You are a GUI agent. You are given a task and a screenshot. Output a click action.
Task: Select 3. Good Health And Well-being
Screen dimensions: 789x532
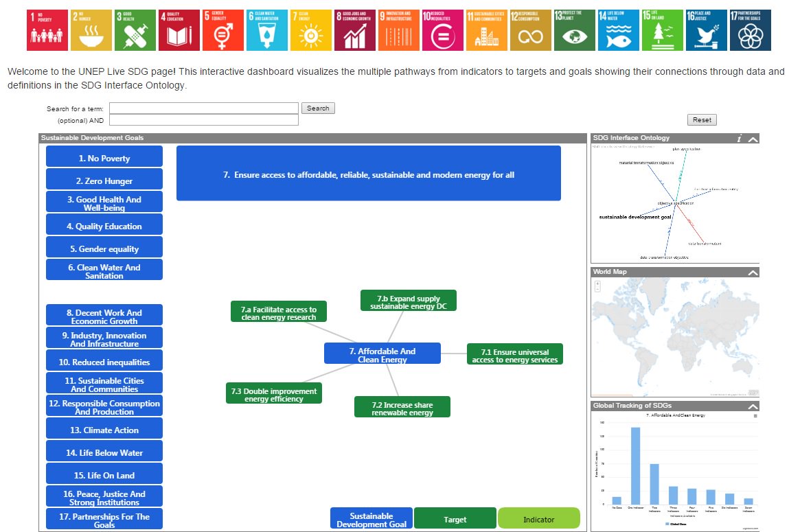coord(104,202)
